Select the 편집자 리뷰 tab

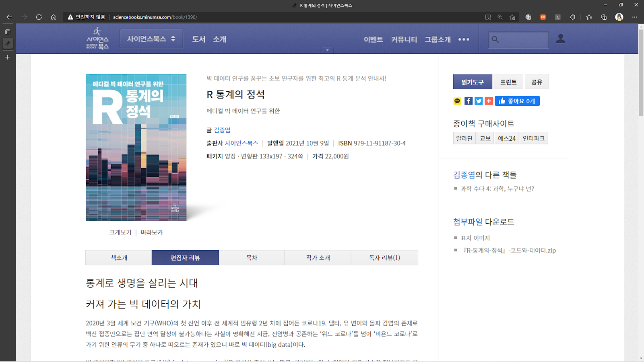point(185,257)
